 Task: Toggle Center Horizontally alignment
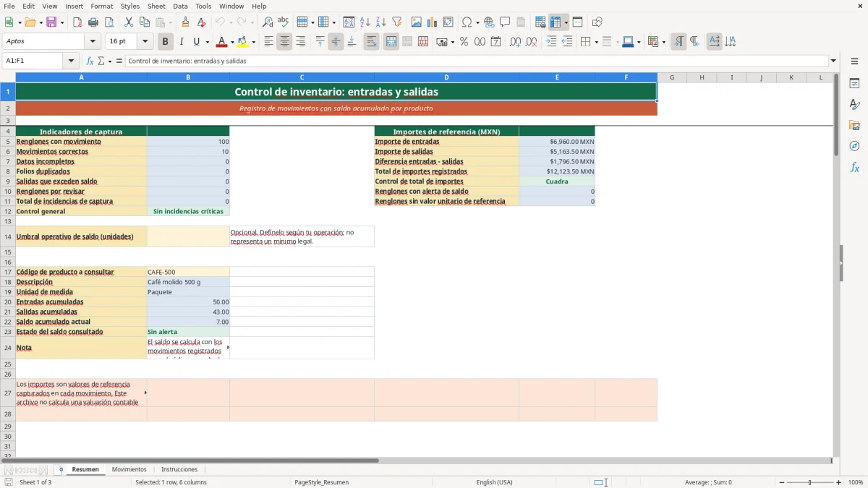284,42
